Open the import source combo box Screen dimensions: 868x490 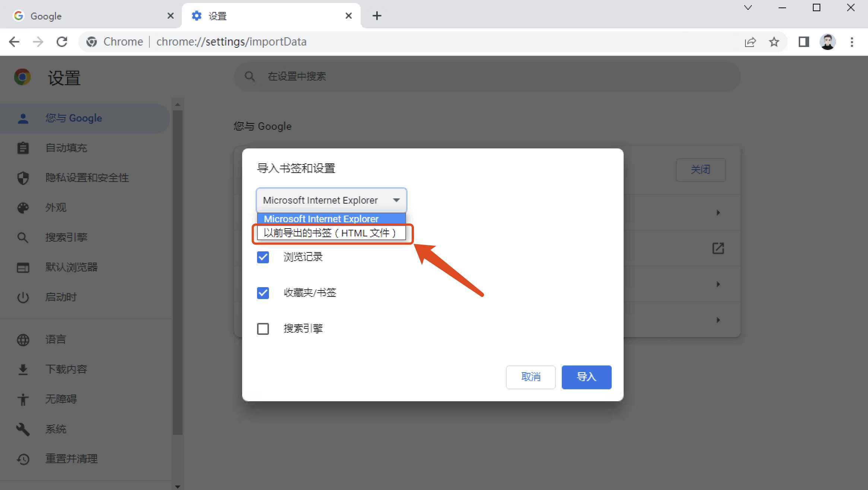(331, 200)
